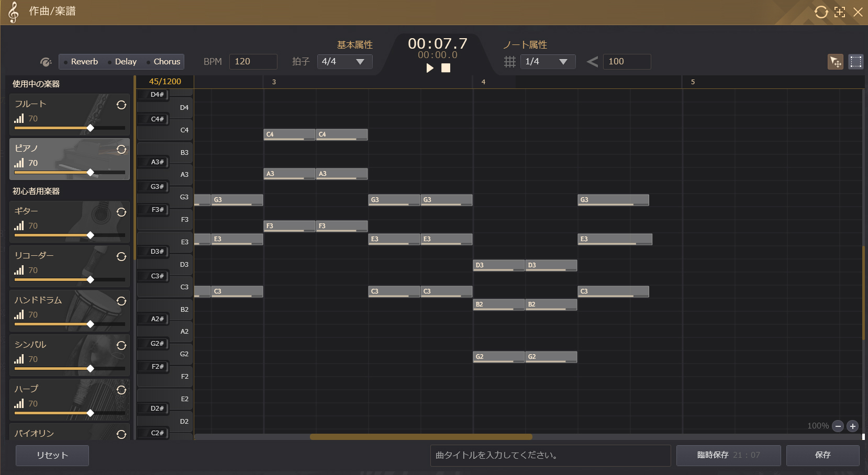Click the バイオリン instrument swap icon
The width and height of the screenshot is (868, 475).
tap(121, 435)
